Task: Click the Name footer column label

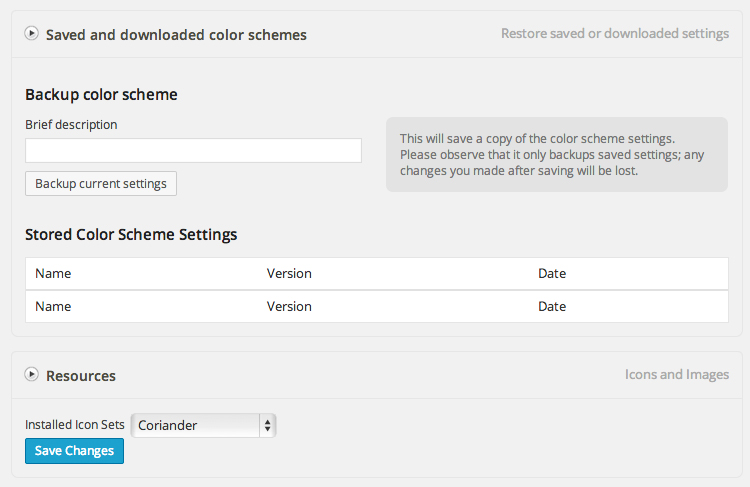Action: click(53, 307)
